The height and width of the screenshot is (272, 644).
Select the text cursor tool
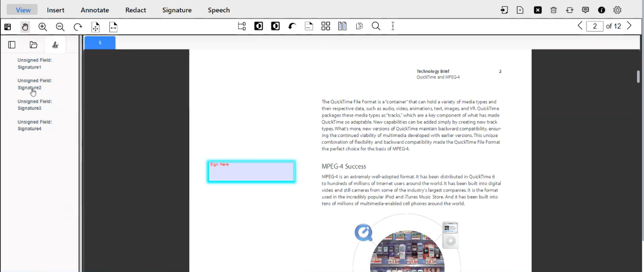[393, 26]
